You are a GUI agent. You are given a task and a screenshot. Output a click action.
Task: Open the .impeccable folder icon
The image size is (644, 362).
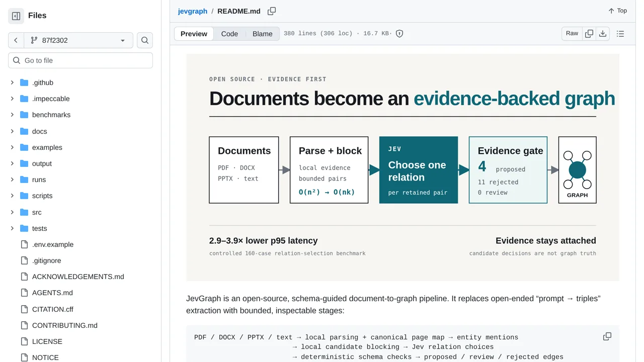[x=24, y=99]
